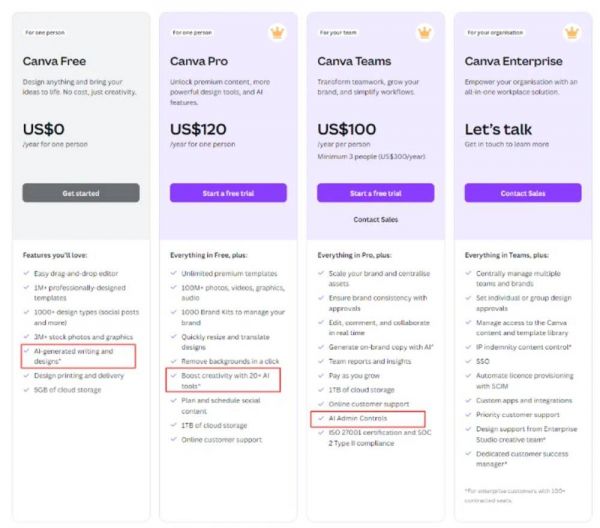Click the 'For your team' label
The height and width of the screenshot is (528, 600).
pyautogui.click(x=338, y=33)
